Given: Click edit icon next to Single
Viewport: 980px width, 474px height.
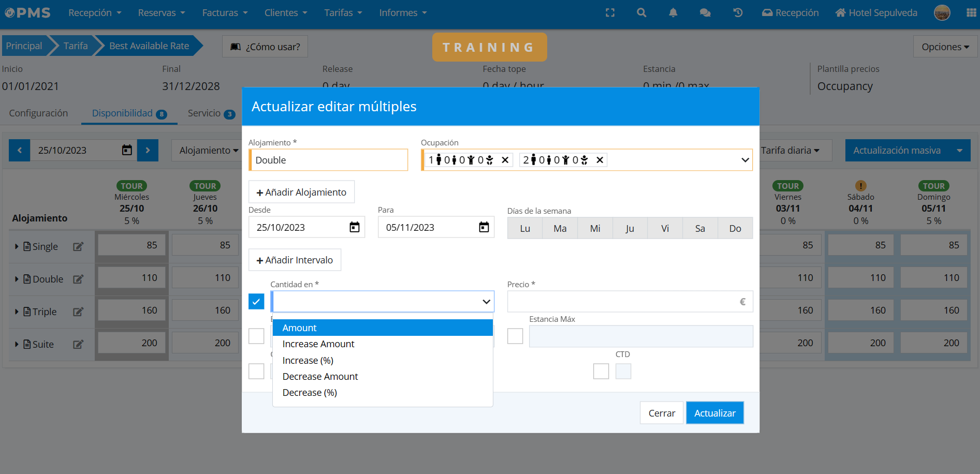Looking at the screenshot, I should click(78, 247).
